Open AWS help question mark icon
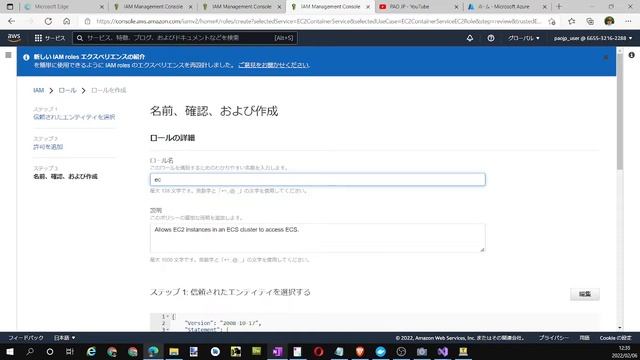Screen dimensions: 640x360 [x=491, y=38]
